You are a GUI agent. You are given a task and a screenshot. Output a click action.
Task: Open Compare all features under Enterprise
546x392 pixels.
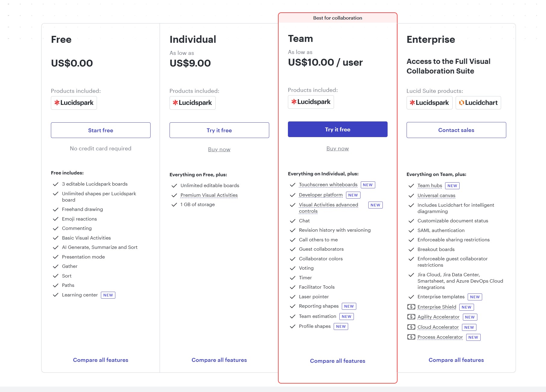[x=456, y=360]
